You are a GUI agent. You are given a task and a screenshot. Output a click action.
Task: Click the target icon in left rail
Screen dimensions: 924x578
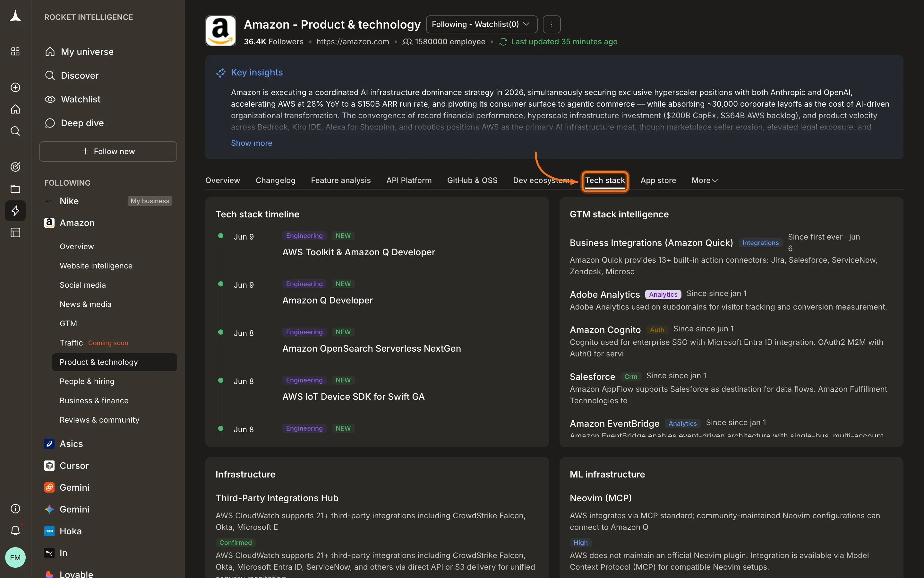point(15,167)
